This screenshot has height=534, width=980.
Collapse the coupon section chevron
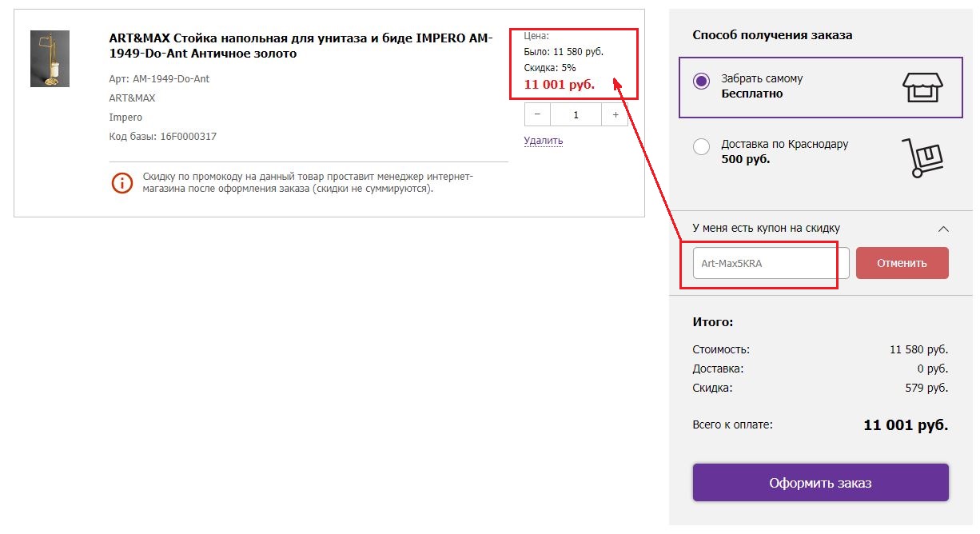943,229
